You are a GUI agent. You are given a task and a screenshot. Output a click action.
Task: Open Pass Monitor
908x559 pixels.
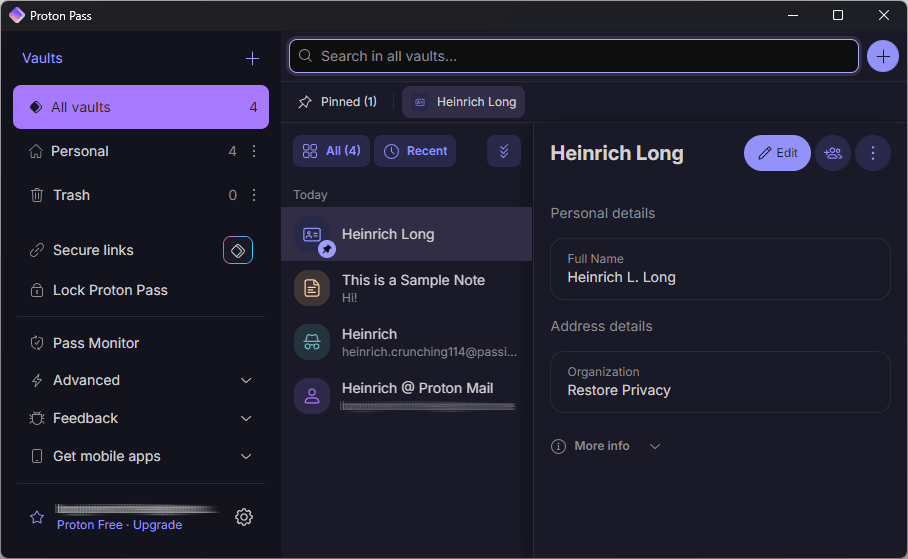96,343
